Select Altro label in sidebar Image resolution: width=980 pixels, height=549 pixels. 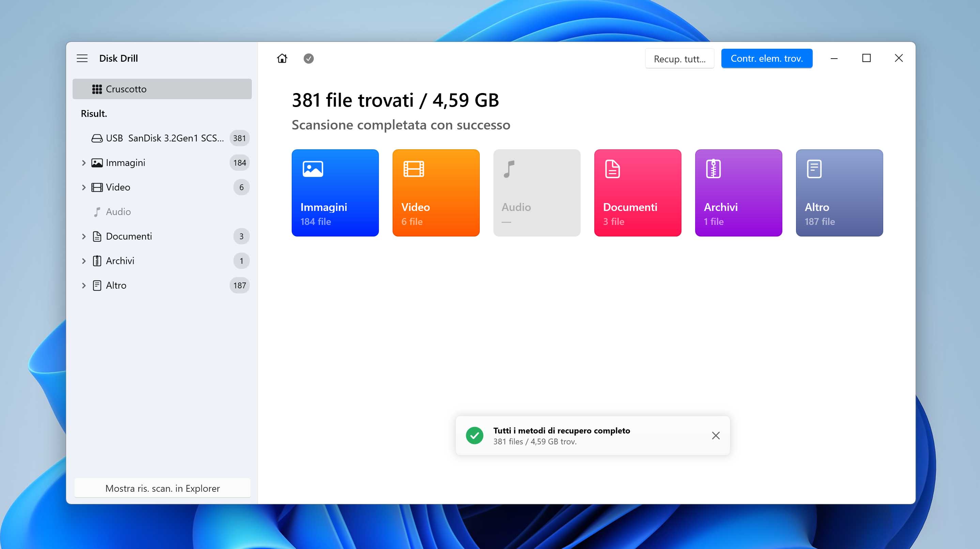(x=116, y=285)
